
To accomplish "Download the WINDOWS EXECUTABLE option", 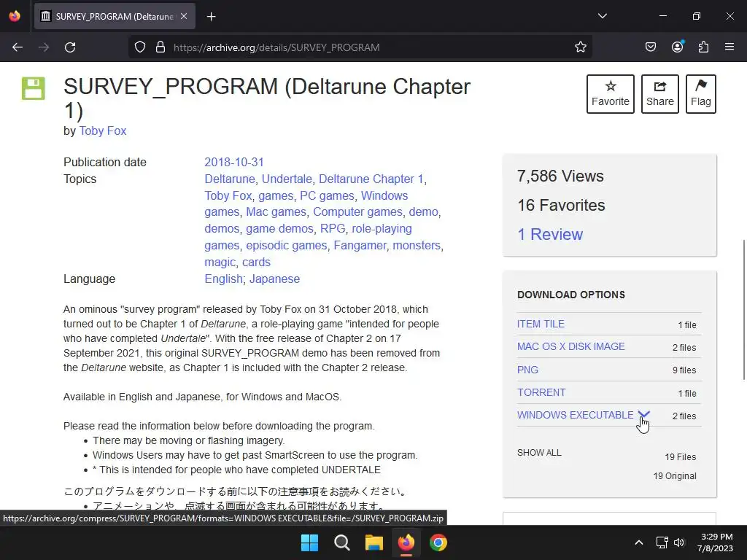I will tap(575, 415).
